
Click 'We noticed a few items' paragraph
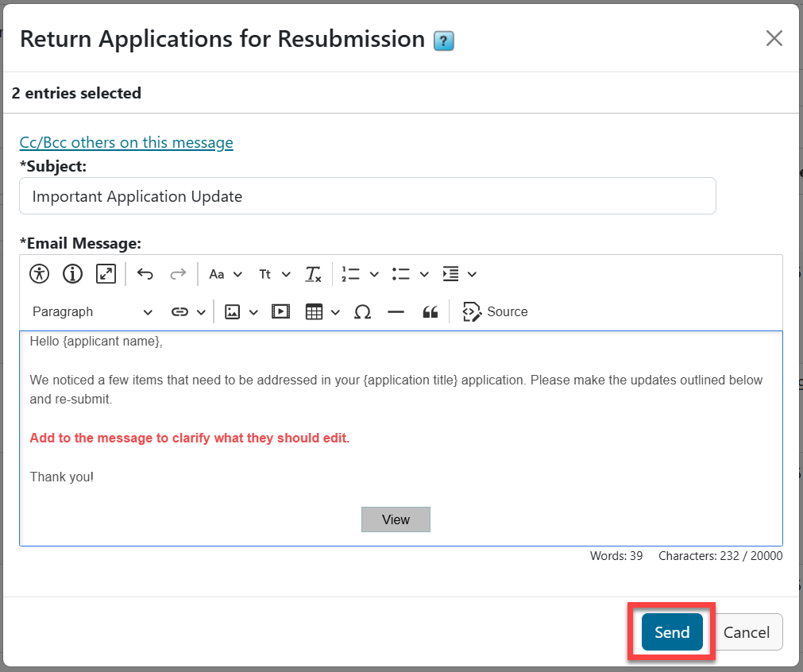[x=396, y=389]
